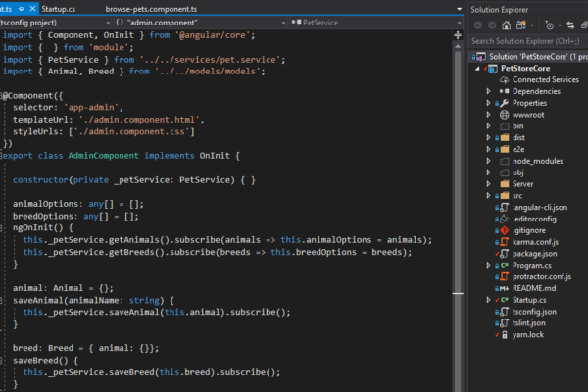Click the wwwroot globe icon
588x392 pixels.
[505, 115]
